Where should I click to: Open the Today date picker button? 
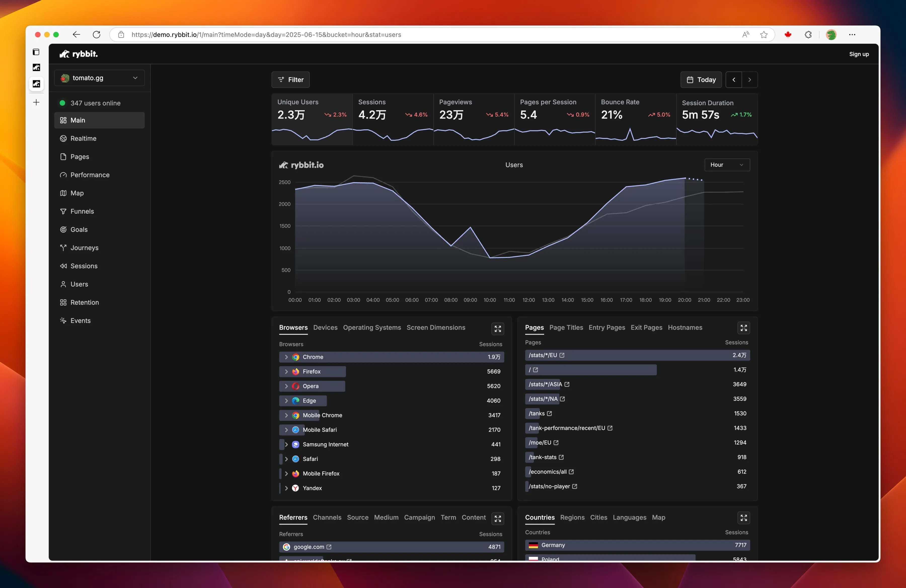[701, 80]
